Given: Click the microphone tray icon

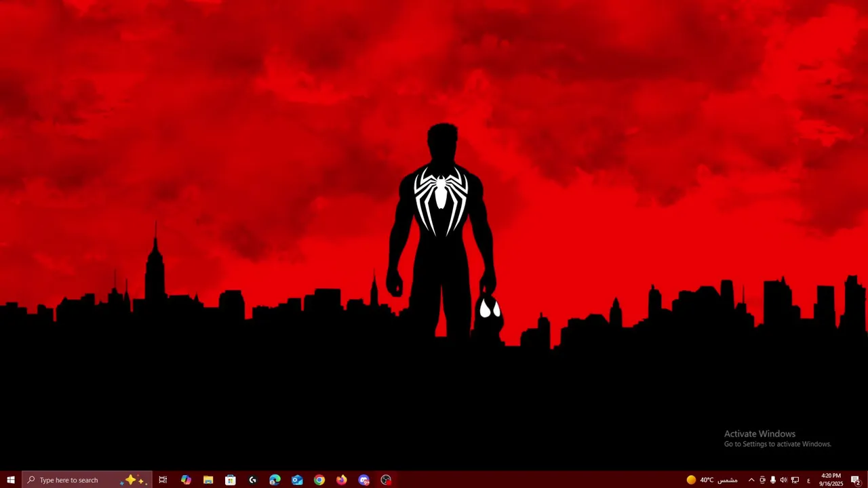Looking at the screenshot, I should (773, 480).
